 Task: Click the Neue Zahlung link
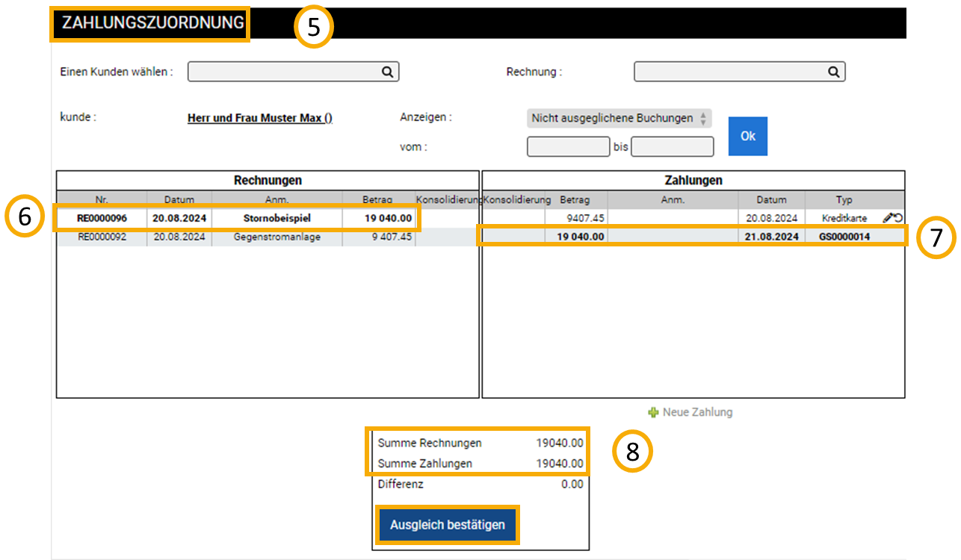(697, 412)
